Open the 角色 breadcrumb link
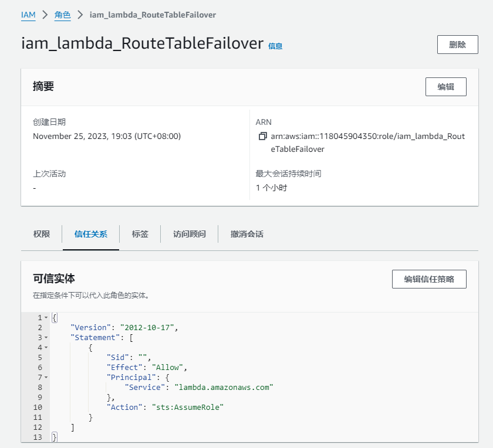The width and height of the screenshot is (493, 448). [x=63, y=15]
